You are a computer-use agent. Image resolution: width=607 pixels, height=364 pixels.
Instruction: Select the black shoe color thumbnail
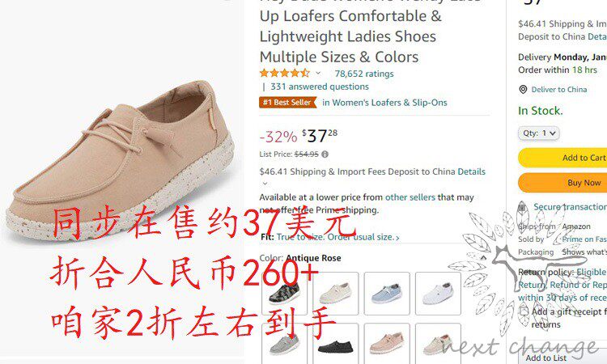336,344
